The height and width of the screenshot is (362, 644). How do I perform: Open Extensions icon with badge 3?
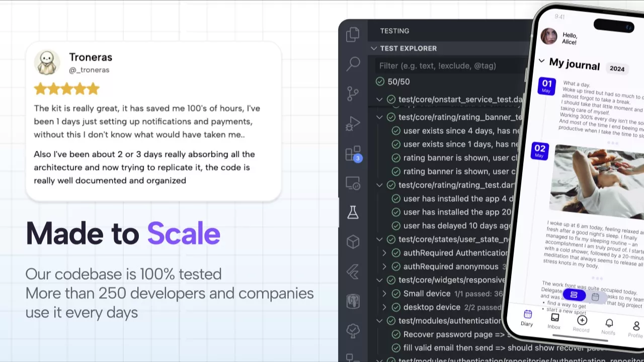click(x=353, y=153)
